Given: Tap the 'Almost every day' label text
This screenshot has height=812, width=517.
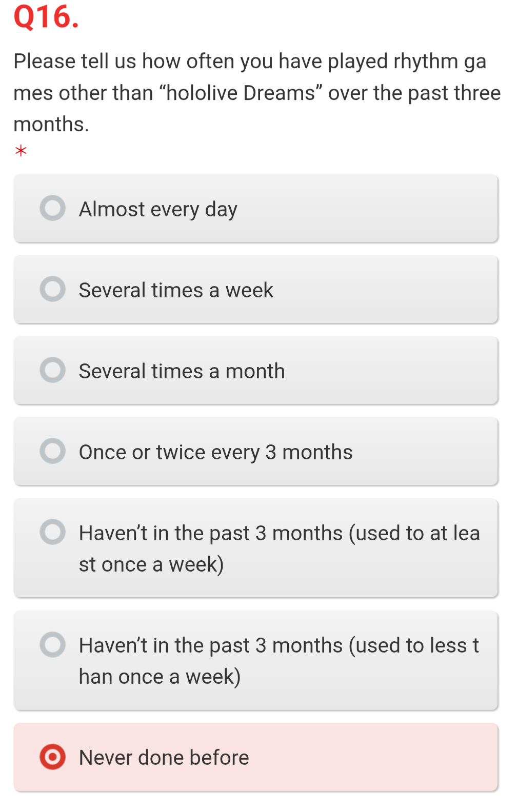Looking at the screenshot, I should click(x=158, y=210).
